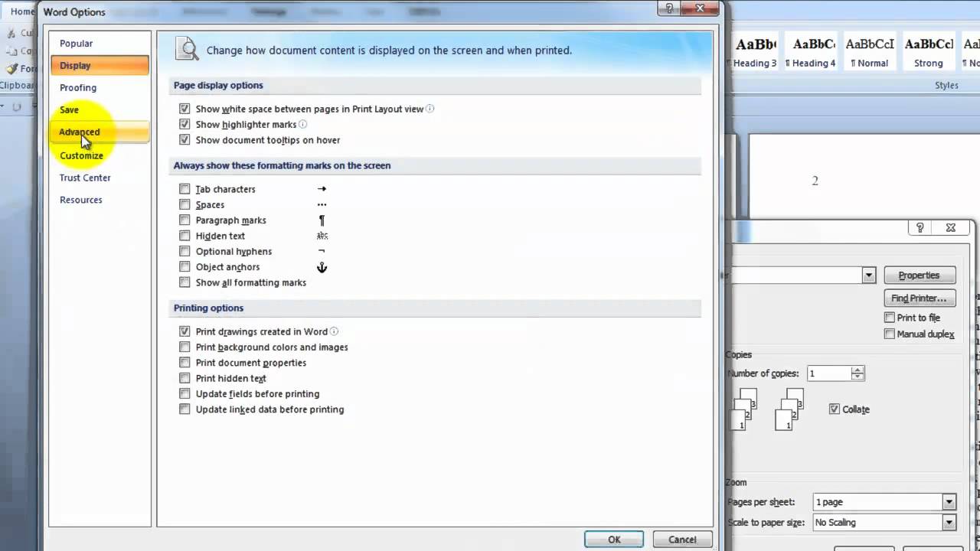Switch to Home ribbon tab in Word
The width and height of the screenshot is (980, 551).
pyautogui.click(x=21, y=11)
